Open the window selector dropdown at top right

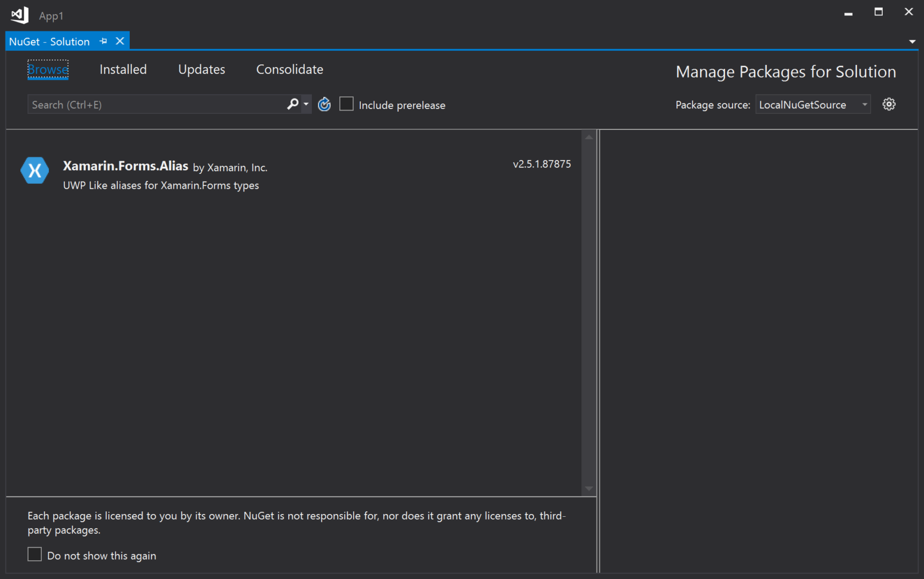(x=912, y=41)
